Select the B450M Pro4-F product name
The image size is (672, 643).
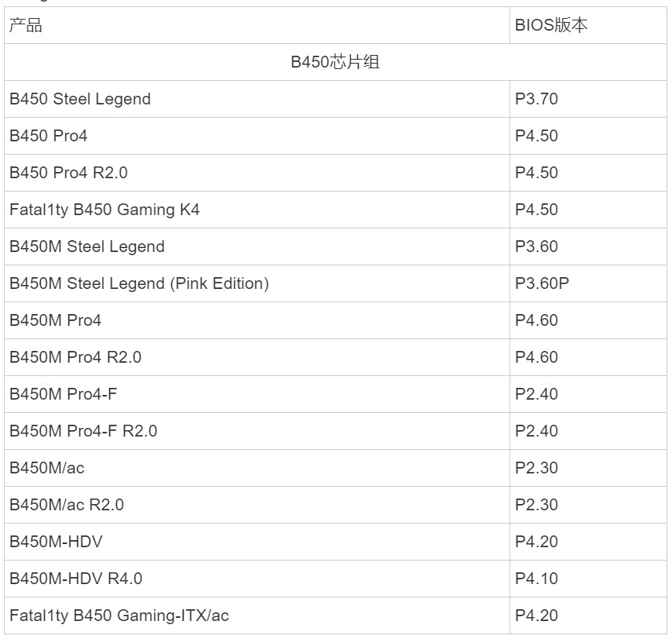click(x=64, y=394)
